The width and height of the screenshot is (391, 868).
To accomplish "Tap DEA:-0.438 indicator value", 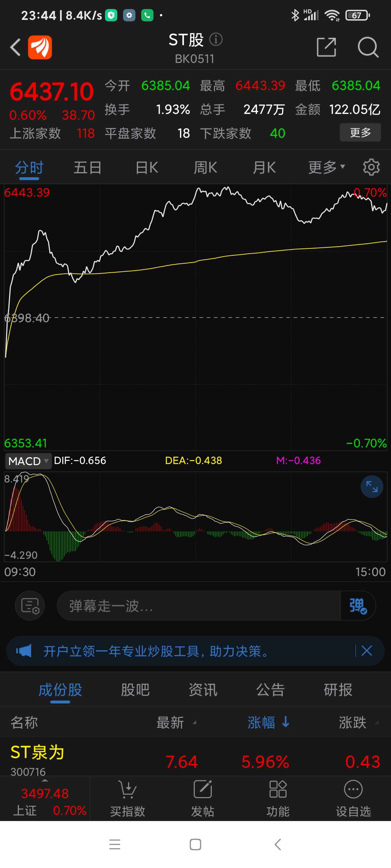I will pyautogui.click(x=193, y=460).
